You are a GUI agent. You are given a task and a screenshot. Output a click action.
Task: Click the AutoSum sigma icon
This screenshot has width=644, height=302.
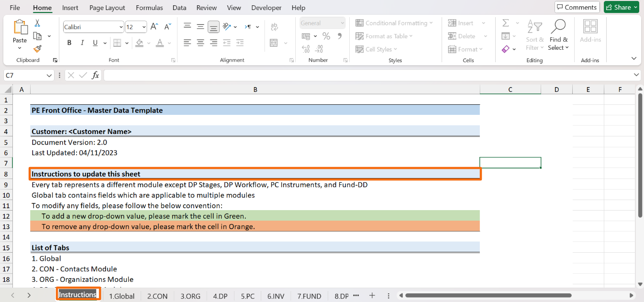(505, 23)
